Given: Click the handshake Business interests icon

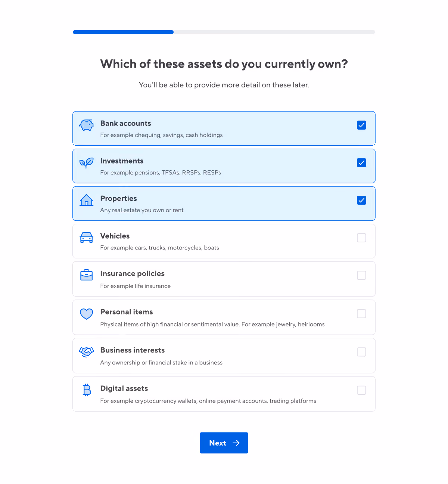Looking at the screenshot, I should pos(86,352).
